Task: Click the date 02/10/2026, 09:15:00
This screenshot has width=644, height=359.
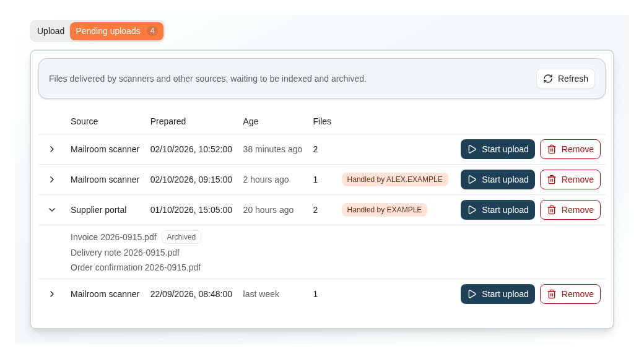Action: tap(191, 180)
